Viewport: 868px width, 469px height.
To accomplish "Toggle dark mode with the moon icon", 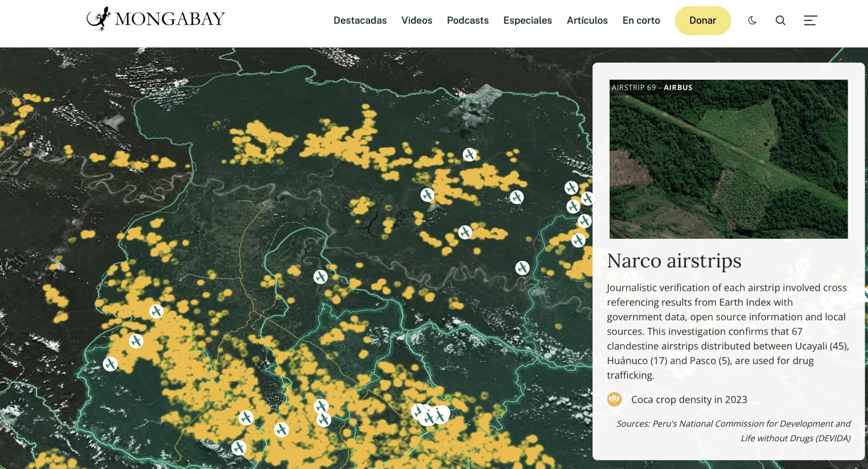I will point(752,20).
